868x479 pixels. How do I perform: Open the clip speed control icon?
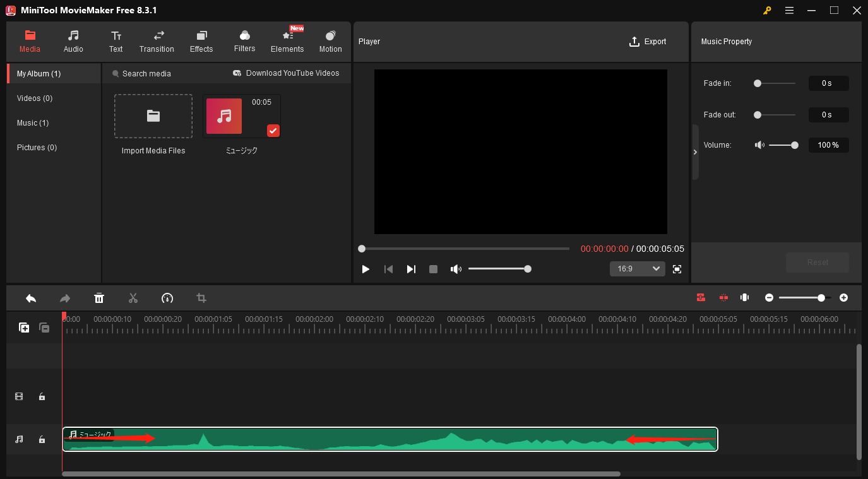pos(167,297)
